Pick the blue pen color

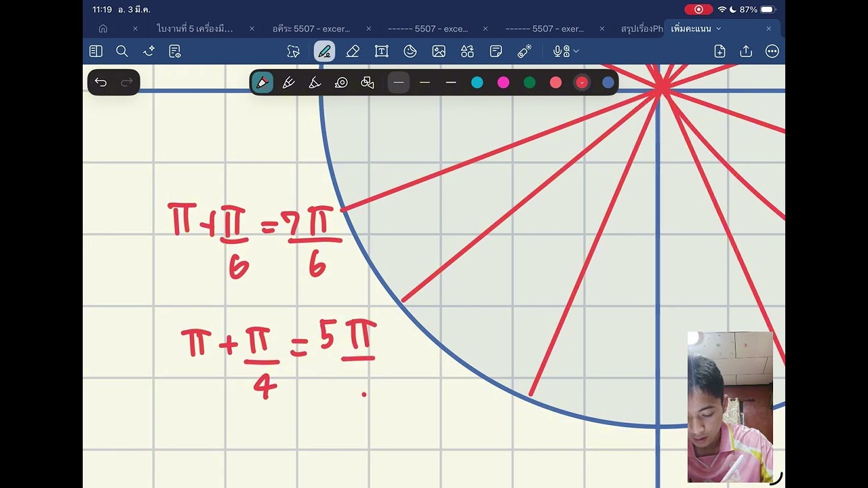pos(608,83)
